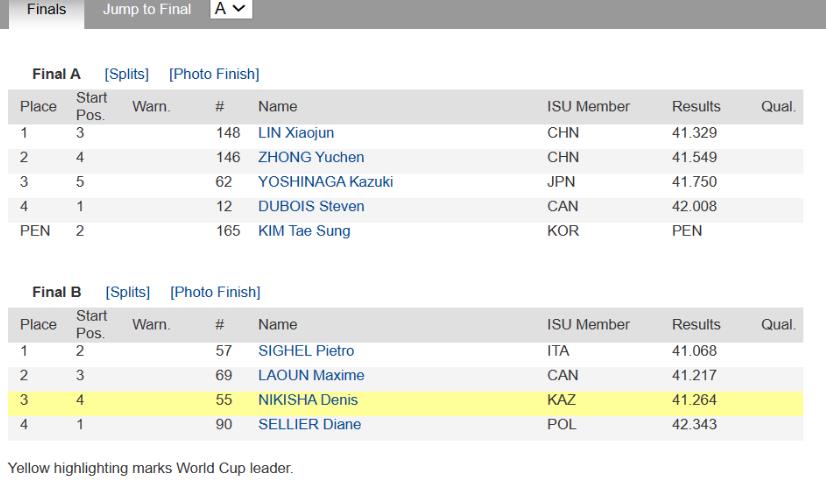826x488 pixels.
Task: Open Final B Photo Finish link
Action: tap(215, 292)
